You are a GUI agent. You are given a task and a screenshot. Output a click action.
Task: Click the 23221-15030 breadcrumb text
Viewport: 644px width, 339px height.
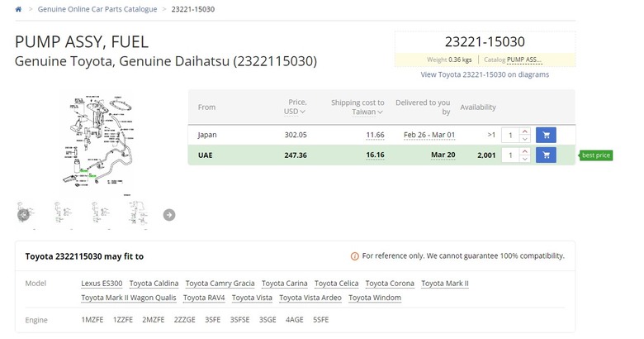193,9
